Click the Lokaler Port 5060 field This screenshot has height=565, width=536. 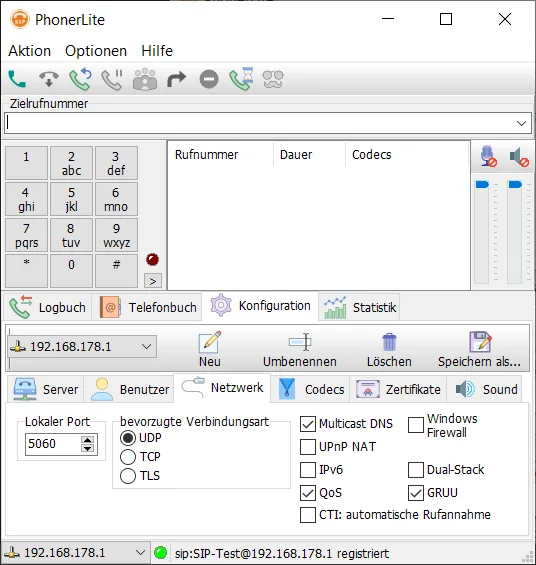pyautogui.click(x=53, y=444)
